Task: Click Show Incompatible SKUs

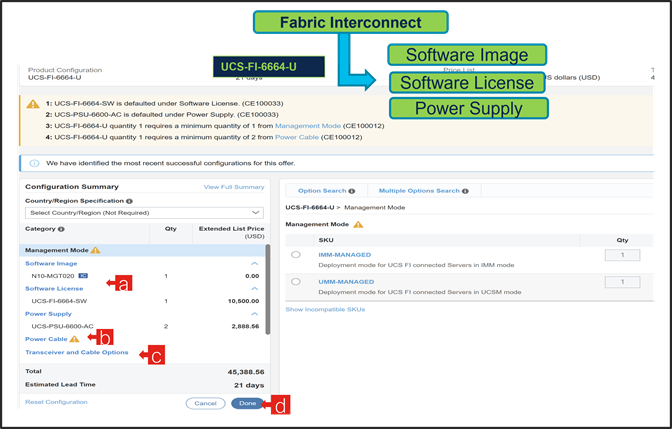Action: tap(325, 309)
